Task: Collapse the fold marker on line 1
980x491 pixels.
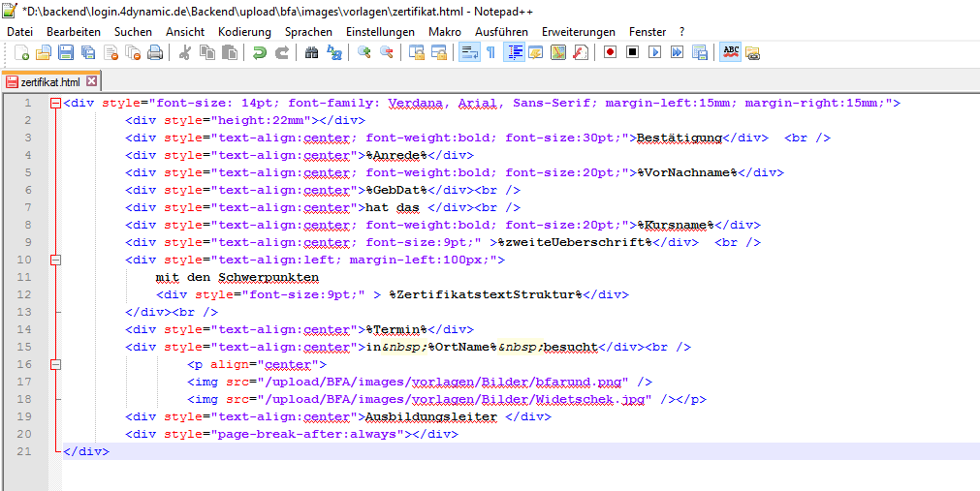Action: click(x=55, y=103)
